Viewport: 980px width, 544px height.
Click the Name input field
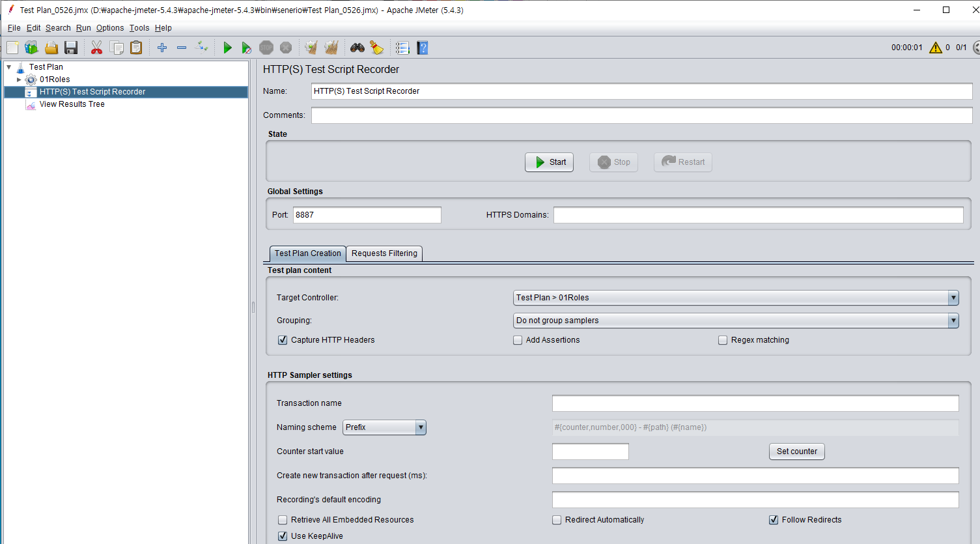641,91
